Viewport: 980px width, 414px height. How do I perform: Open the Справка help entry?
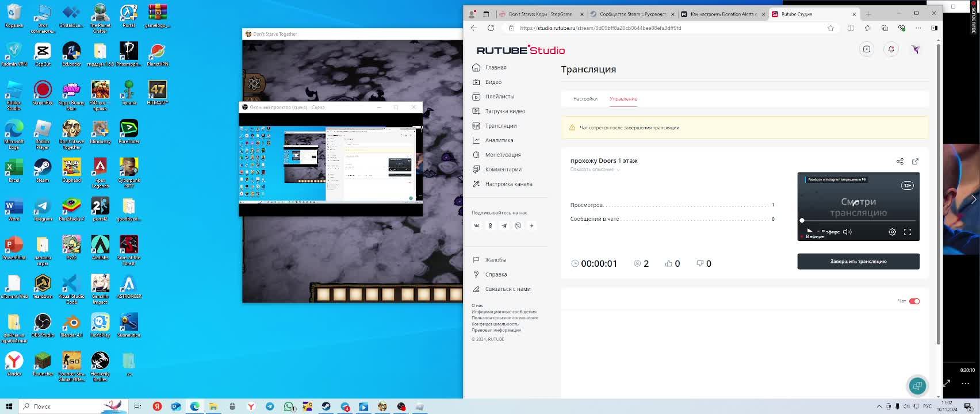point(489,274)
